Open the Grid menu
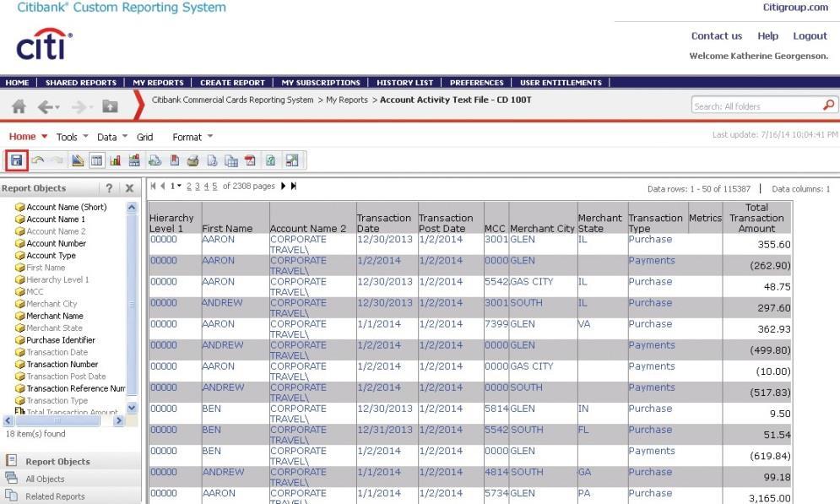The height and width of the screenshot is (504, 840). [144, 137]
